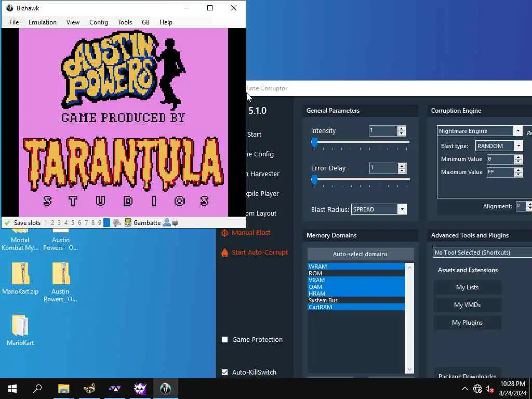Select MarioKart.zip archive on desktop
The height and width of the screenshot is (399, 532).
point(20,278)
